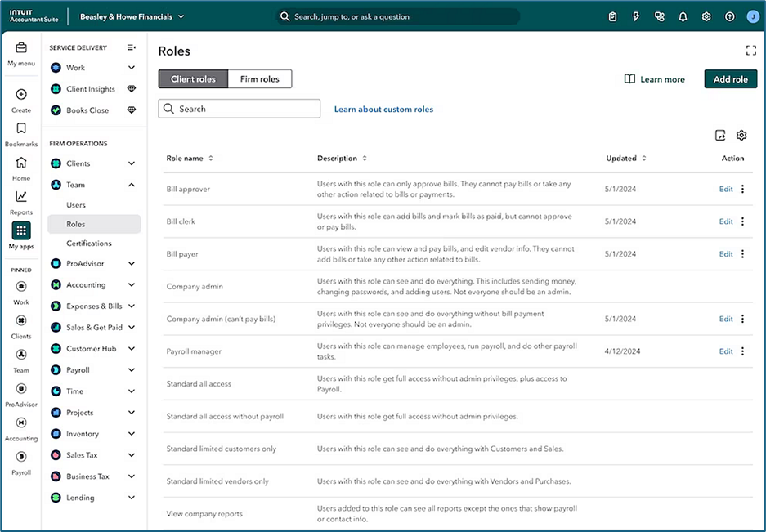
Task: Open Learn about custom roles link
Action: [x=383, y=109]
